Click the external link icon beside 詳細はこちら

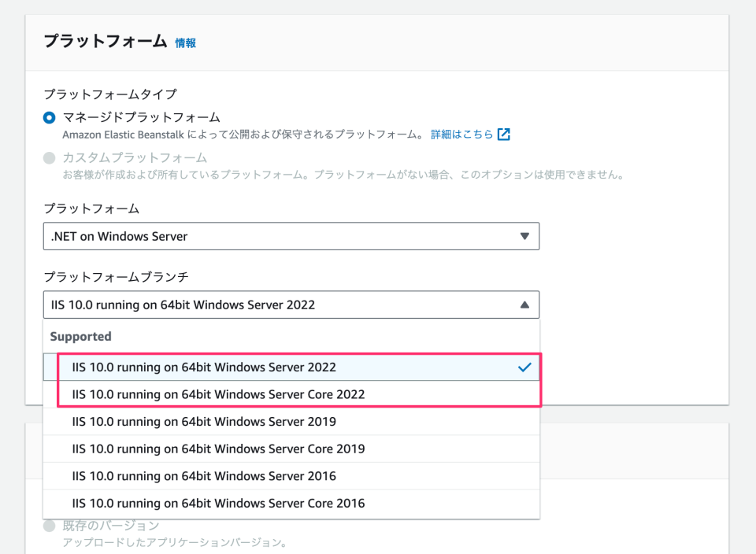coord(505,134)
